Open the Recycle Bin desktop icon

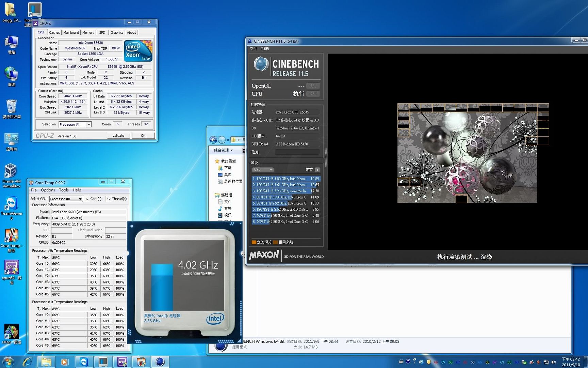click(11, 109)
